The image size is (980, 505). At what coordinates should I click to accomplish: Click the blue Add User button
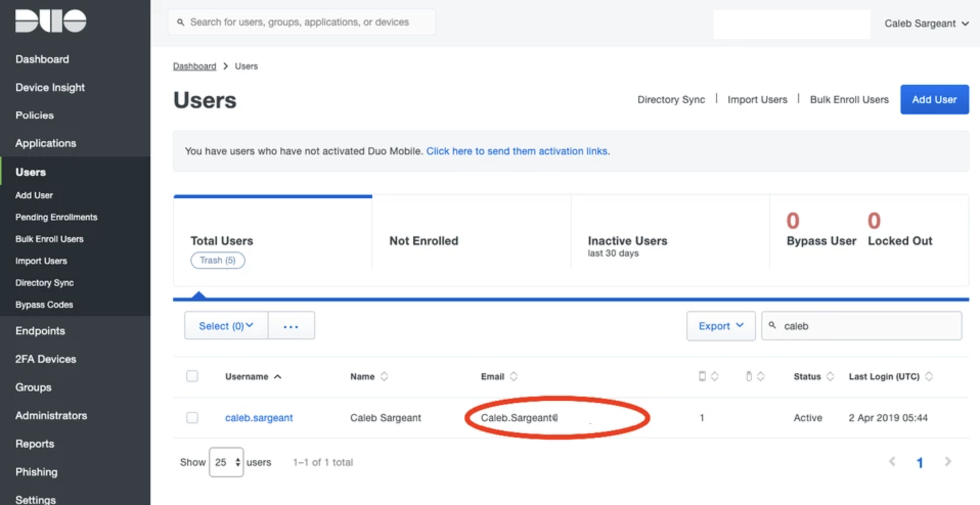coord(934,100)
